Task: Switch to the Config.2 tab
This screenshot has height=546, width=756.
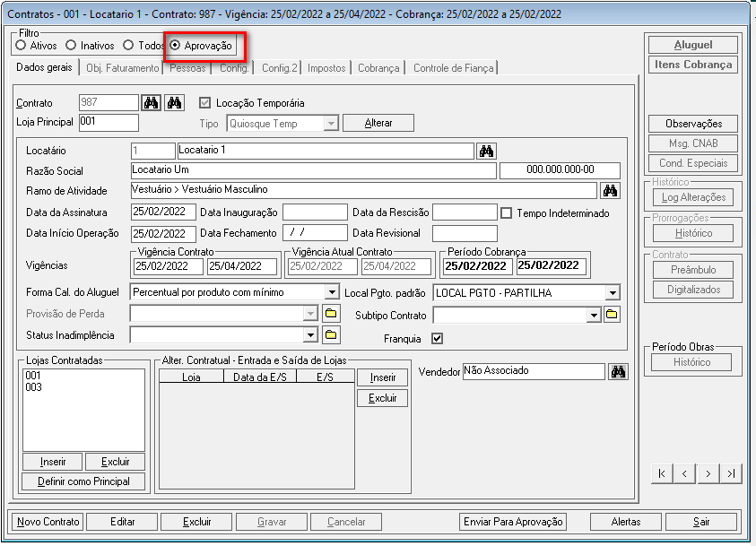Action: [280, 68]
